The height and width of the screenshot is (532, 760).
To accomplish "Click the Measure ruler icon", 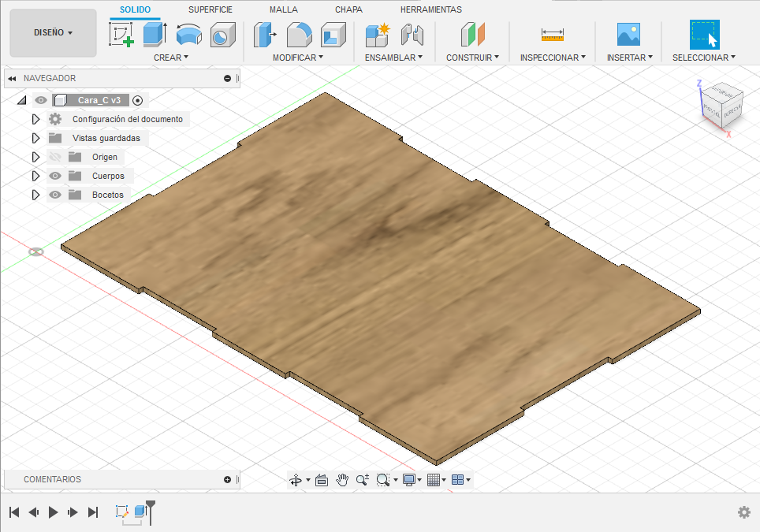I will [x=553, y=35].
